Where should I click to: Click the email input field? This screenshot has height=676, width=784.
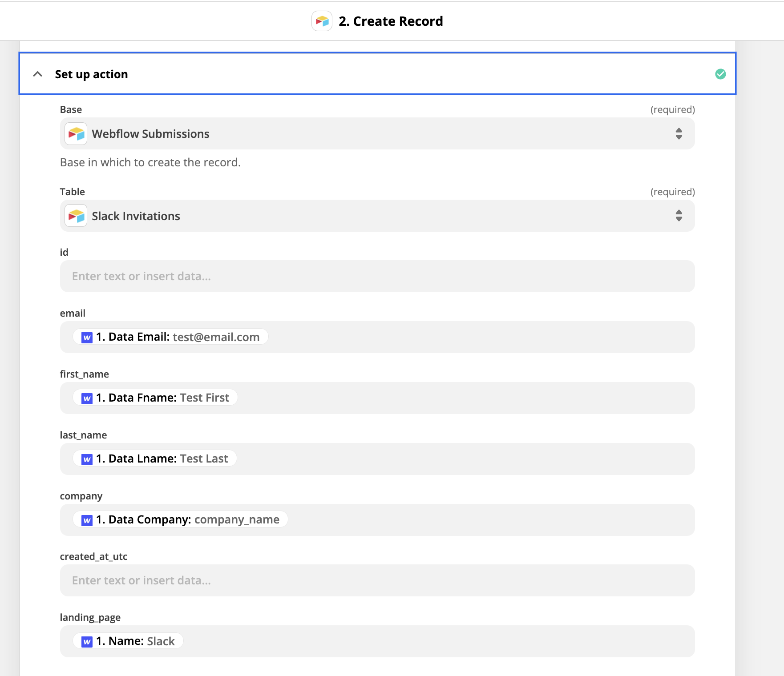click(x=377, y=337)
